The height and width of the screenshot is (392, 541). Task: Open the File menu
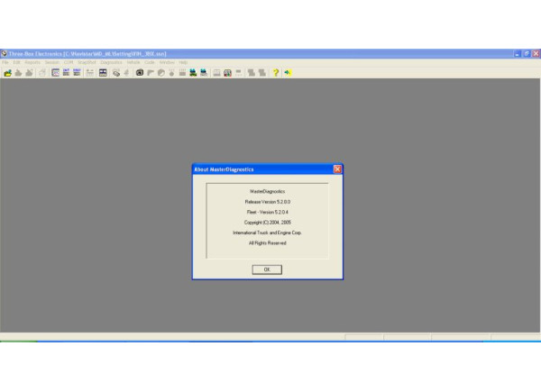click(5, 62)
